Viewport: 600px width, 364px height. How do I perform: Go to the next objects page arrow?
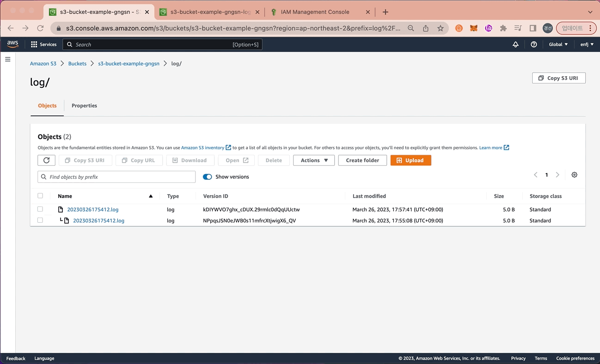point(557,175)
